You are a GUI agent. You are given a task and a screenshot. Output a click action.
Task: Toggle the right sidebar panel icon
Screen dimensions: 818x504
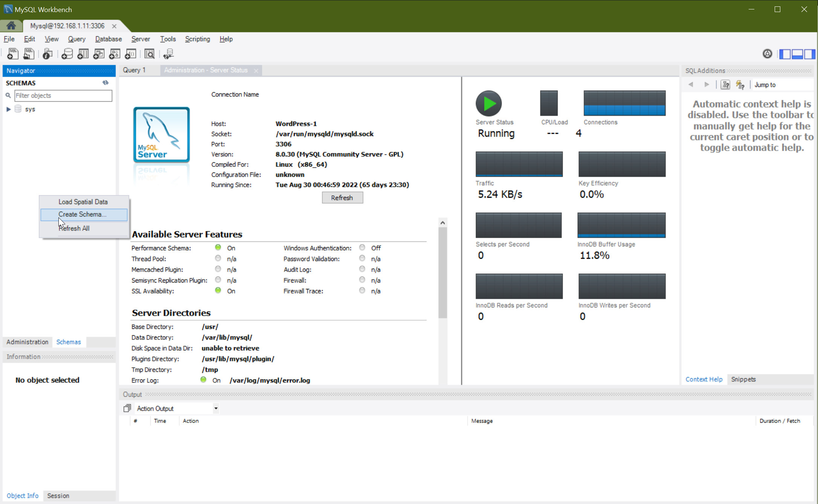(x=809, y=54)
